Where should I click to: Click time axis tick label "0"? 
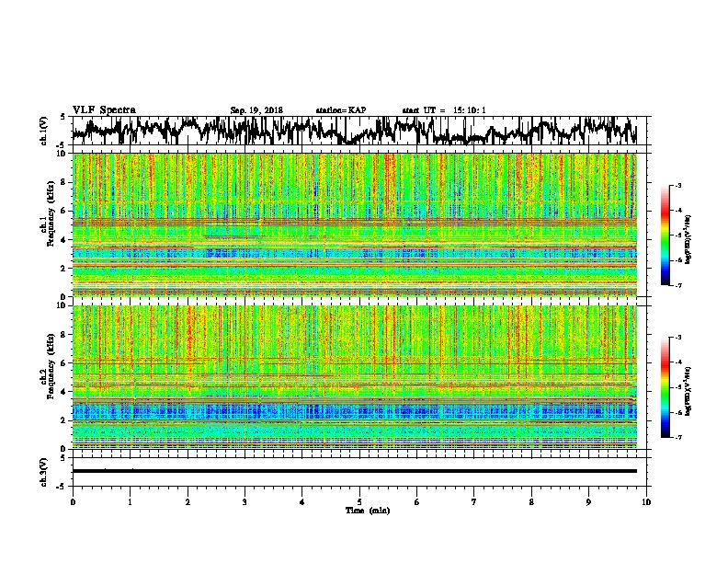click(x=73, y=502)
